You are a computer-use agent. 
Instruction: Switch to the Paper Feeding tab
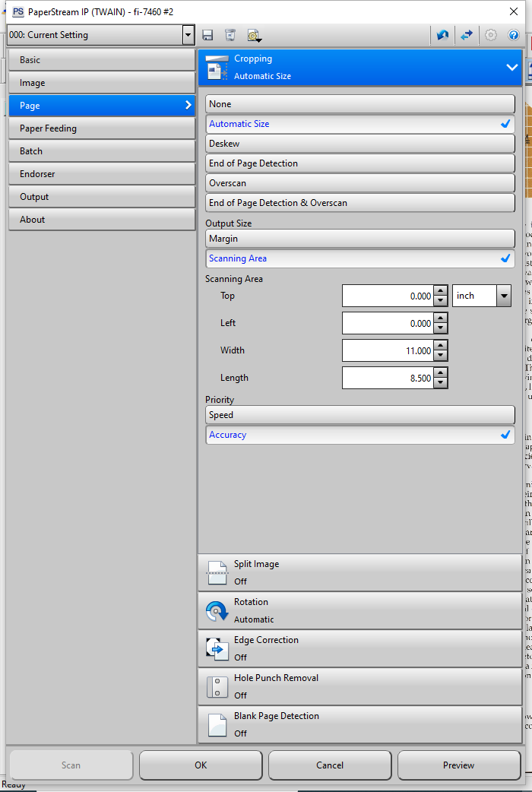tap(101, 128)
